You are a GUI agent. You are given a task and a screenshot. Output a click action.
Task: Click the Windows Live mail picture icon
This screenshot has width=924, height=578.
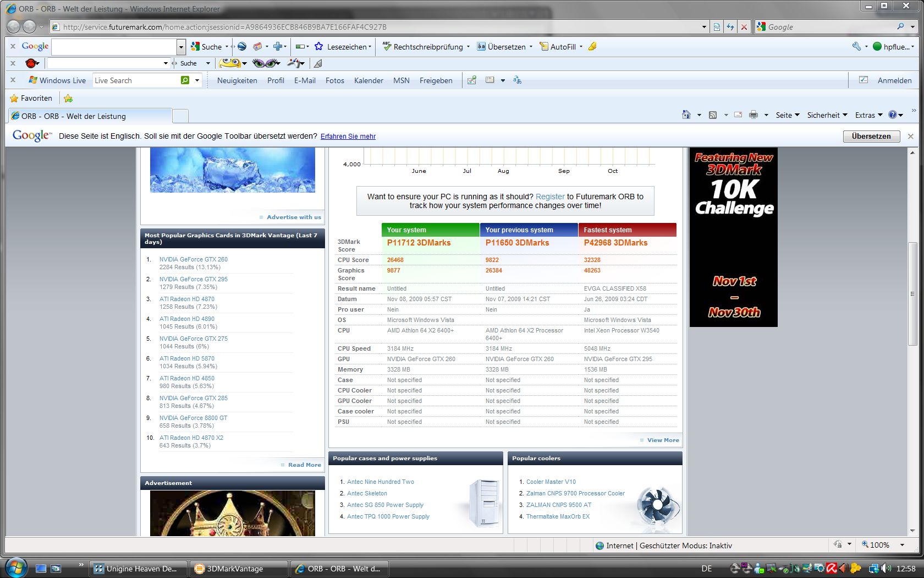472,80
